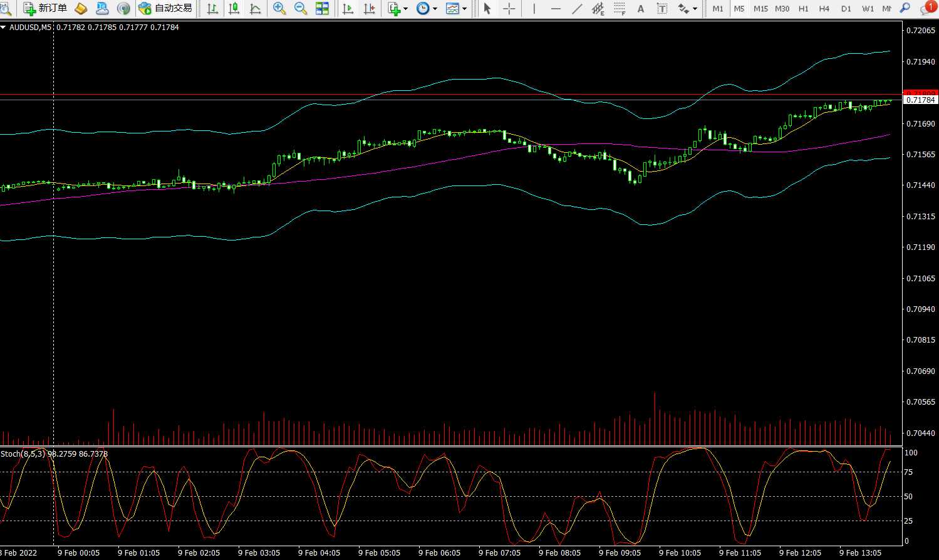The width and height of the screenshot is (939, 560).
Task: Switch to W1 timeframe
Action: click(868, 9)
